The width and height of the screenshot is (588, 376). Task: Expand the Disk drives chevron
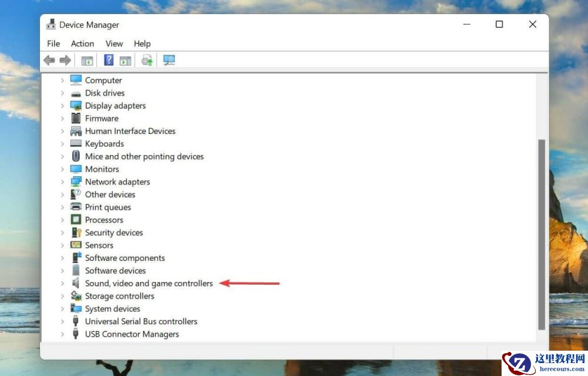coord(62,93)
